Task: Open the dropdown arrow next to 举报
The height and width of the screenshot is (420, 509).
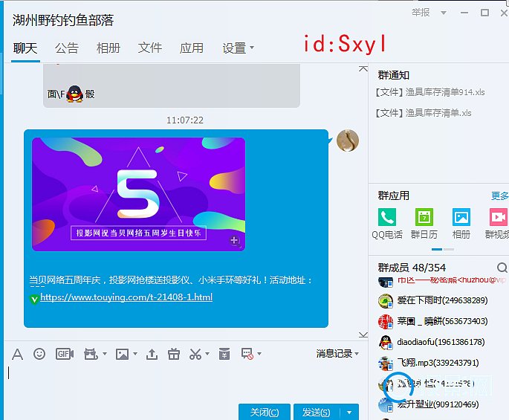Action: tap(443, 13)
